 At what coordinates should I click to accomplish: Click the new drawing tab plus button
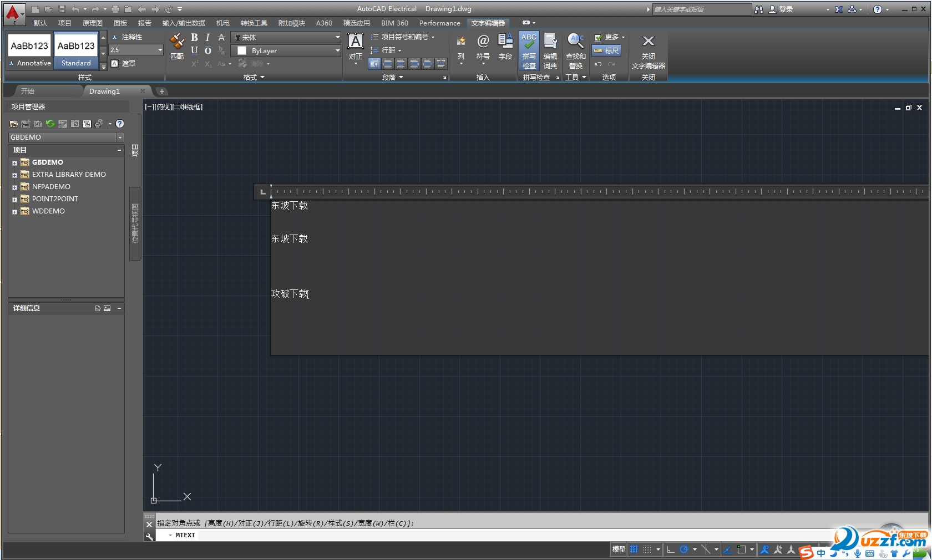tap(161, 91)
